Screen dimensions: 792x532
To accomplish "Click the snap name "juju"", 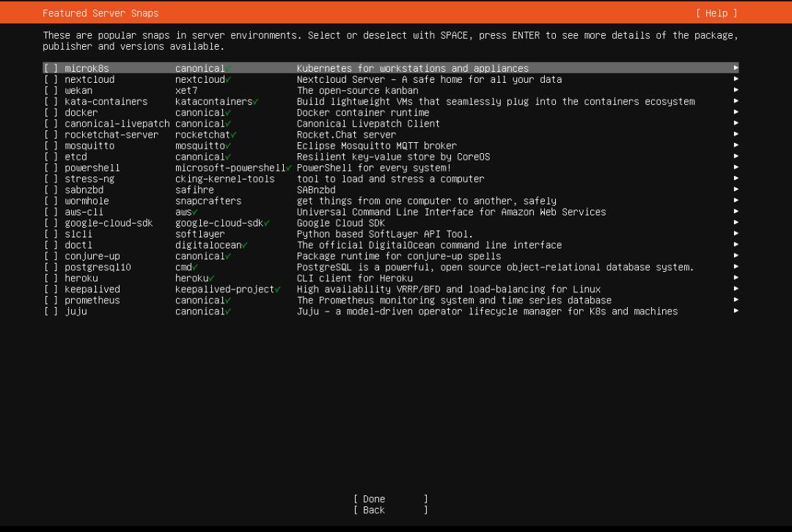I will (76, 311).
